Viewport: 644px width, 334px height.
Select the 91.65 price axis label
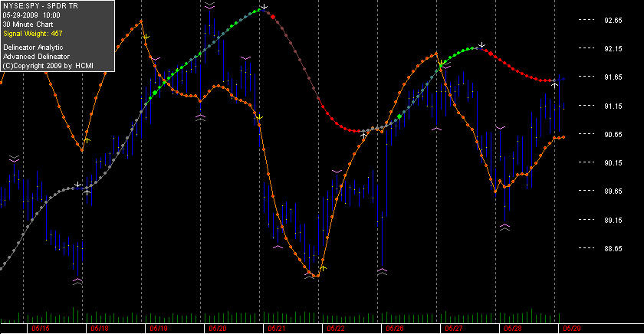pos(613,77)
